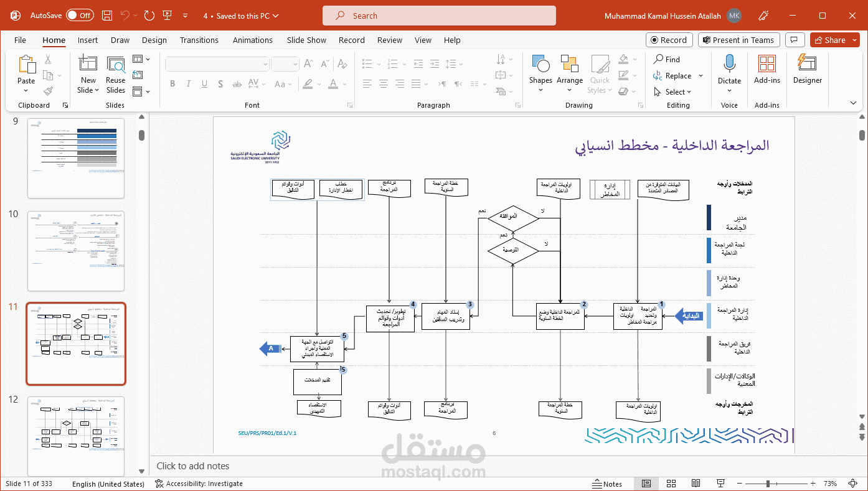
Task: Click the Redo/Repeat circular arrow icon
Action: (149, 16)
